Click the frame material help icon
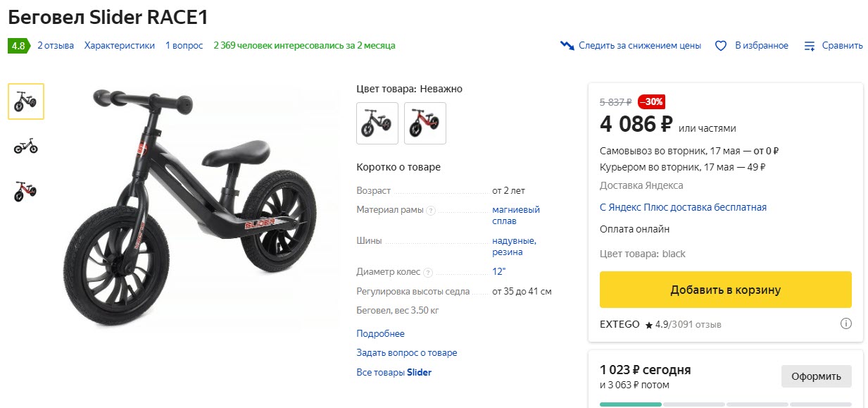 click(431, 210)
